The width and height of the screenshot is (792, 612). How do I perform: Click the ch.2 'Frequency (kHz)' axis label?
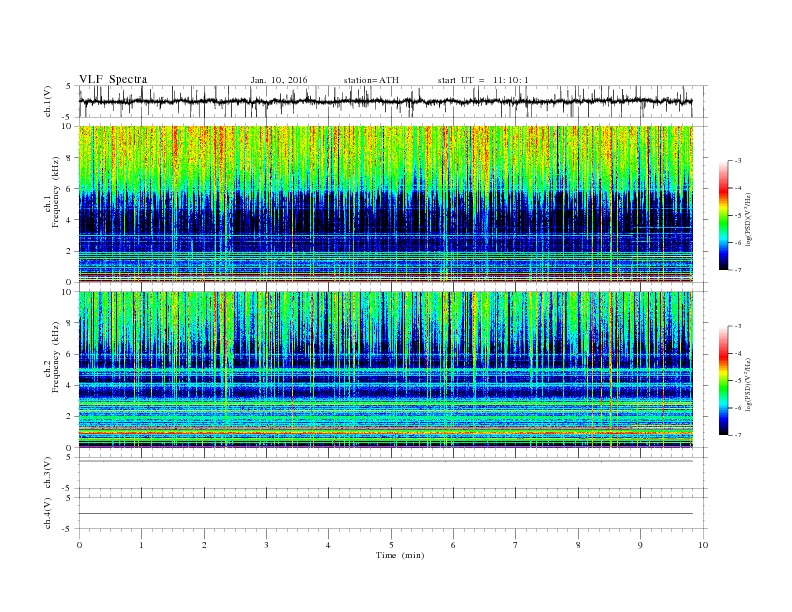56,357
